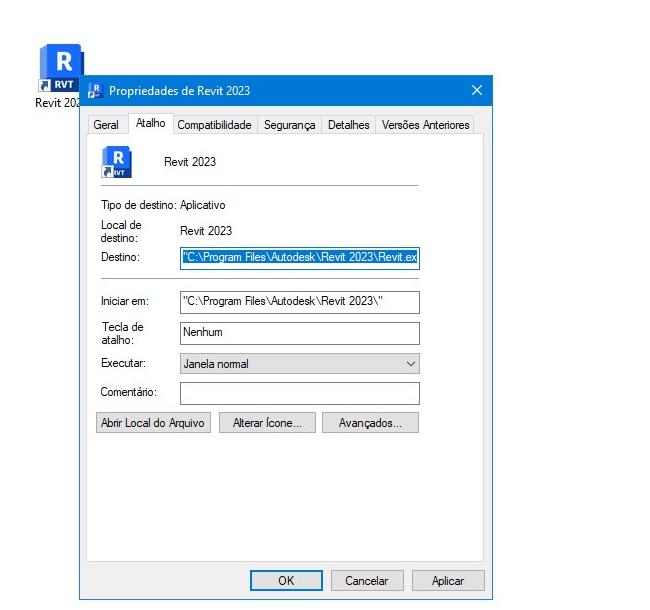Switch to the Geral tab
Image resolution: width=650 pixels, height=610 pixels.
(106, 125)
